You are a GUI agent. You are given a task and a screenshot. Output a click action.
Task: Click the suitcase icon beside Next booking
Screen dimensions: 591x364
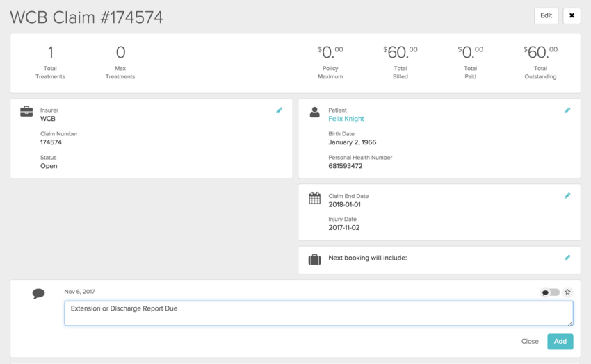[x=314, y=260]
